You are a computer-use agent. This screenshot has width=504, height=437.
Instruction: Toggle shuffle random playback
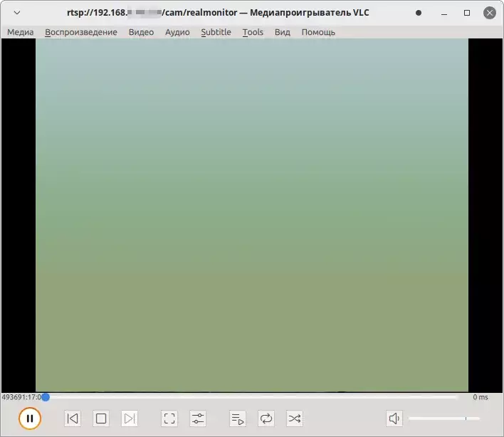click(295, 418)
